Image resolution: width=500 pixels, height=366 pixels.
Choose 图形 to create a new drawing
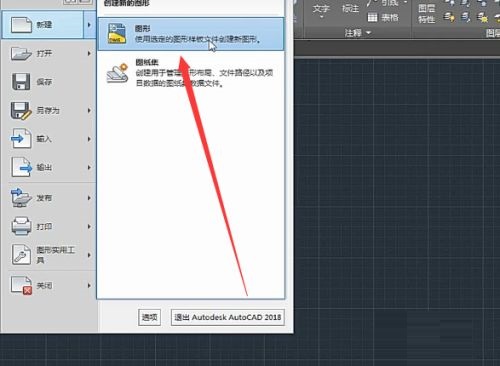point(191,34)
